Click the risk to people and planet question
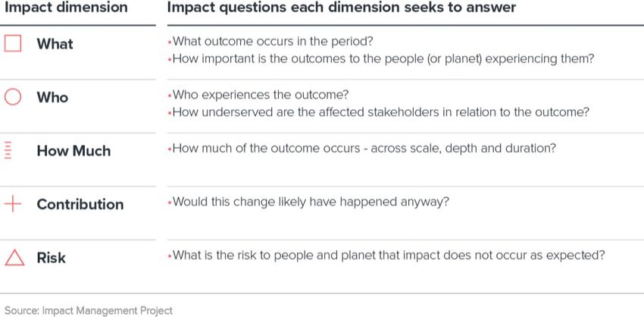Viewport: 644px width, 317px height. (x=386, y=256)
